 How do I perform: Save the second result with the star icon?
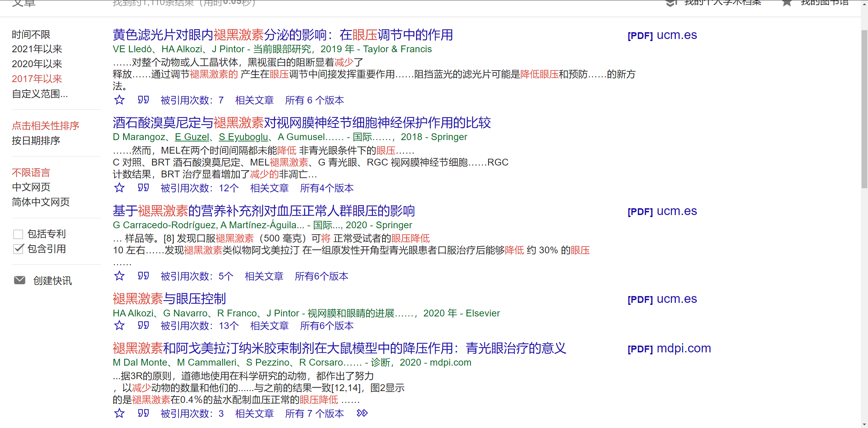pos(119,188)
